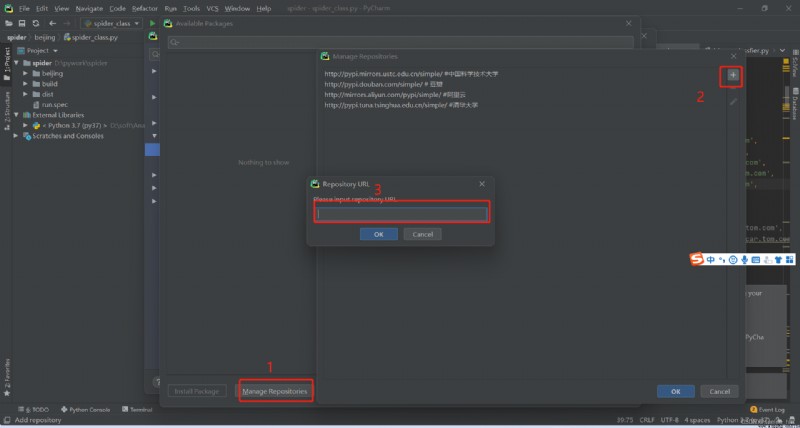Viewport: 800px width, 428px height.
Task: Open the Refactor menu
Action: tap(145, 9)
